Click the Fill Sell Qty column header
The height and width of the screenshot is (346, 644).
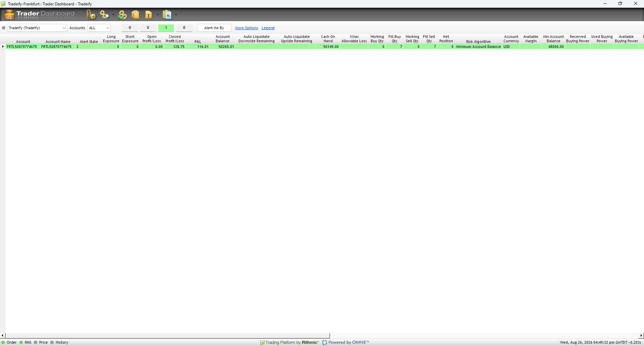[429, 39]
